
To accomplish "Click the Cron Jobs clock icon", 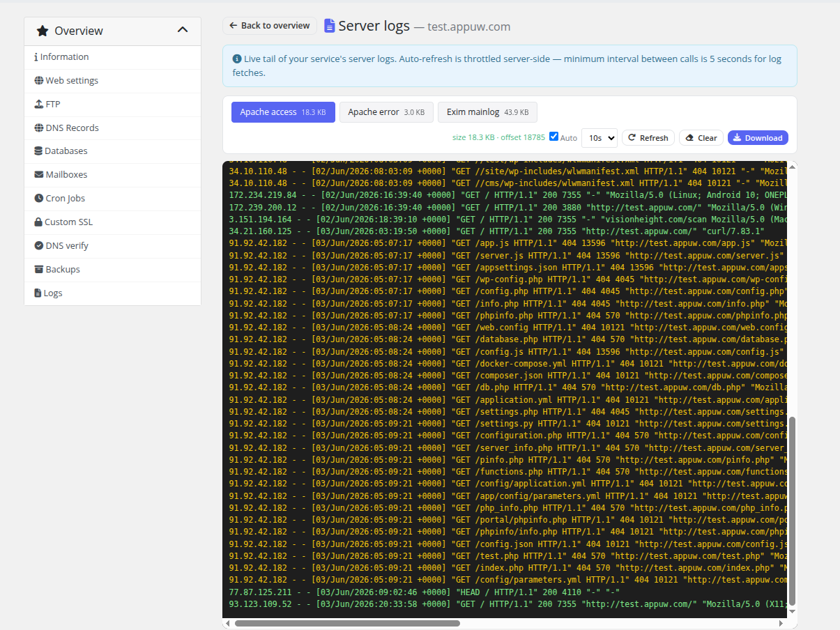I will coord(39,199).
